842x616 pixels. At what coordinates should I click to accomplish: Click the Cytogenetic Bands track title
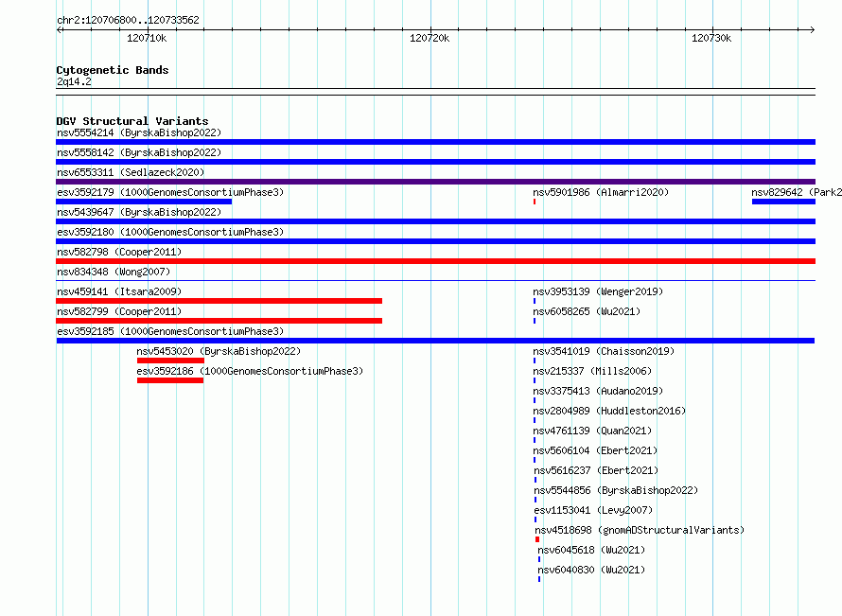(113, 70)
